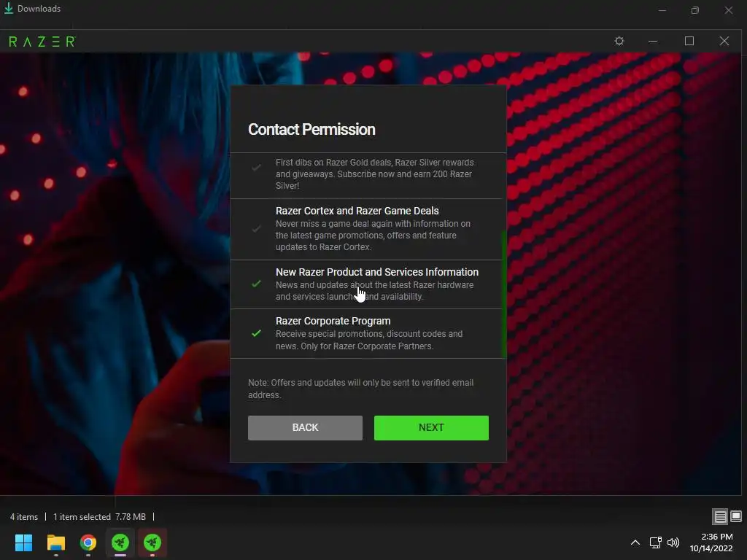Open the taskbar clock and date
Screen dimensions: 747x560
[712, 542]
